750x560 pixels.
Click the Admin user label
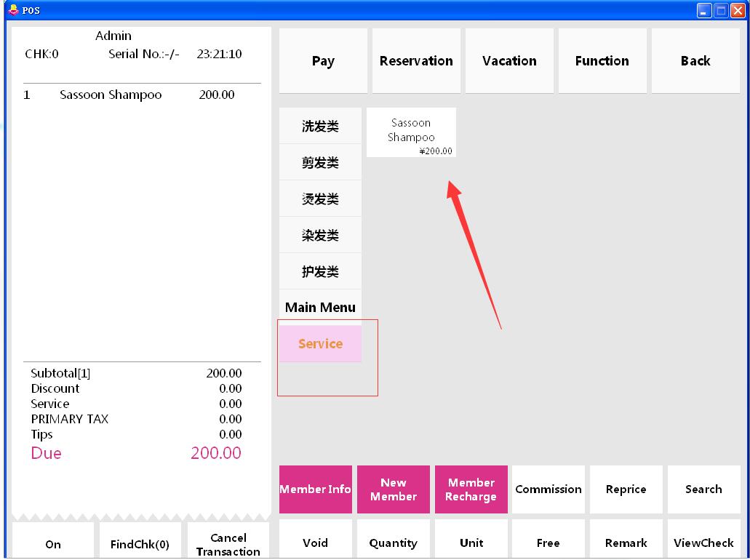(113, 36)
